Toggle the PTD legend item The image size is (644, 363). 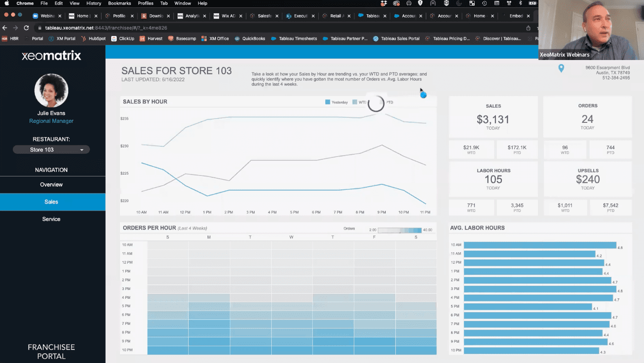tap(389, 102)
